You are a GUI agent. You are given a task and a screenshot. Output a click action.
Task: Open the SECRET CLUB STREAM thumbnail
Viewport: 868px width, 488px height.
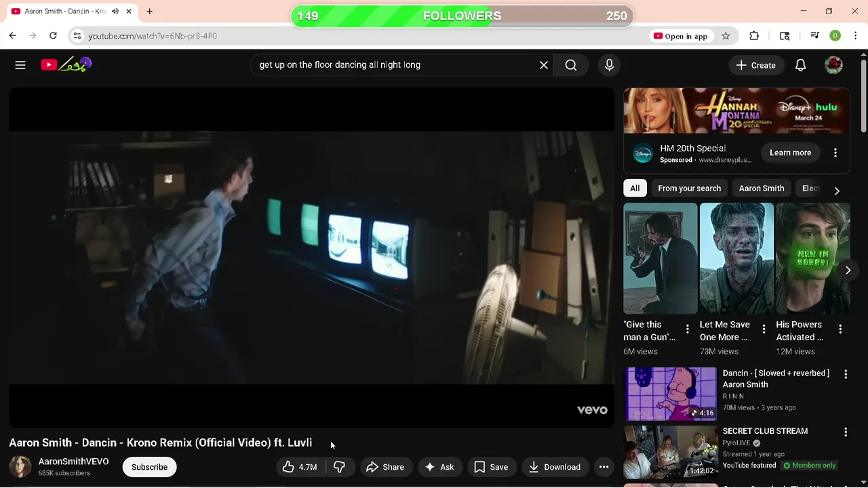pyautogui.click(x=670, y=451)
